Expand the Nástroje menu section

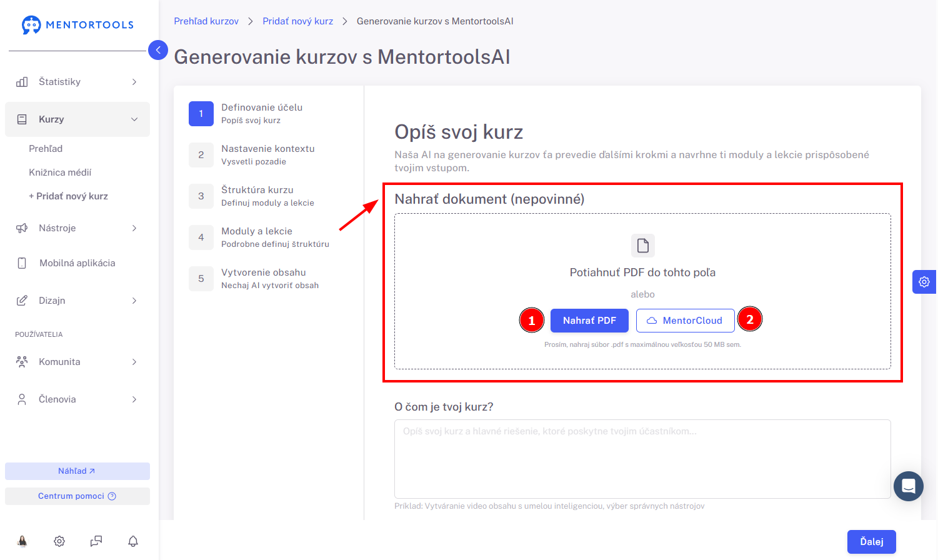(77, 228)
